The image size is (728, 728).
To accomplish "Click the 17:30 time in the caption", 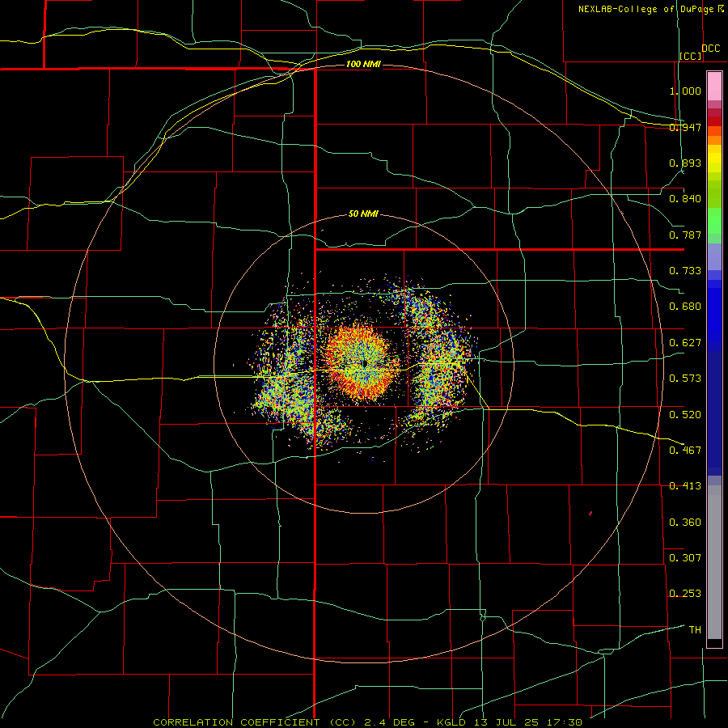I will (565, 722).
